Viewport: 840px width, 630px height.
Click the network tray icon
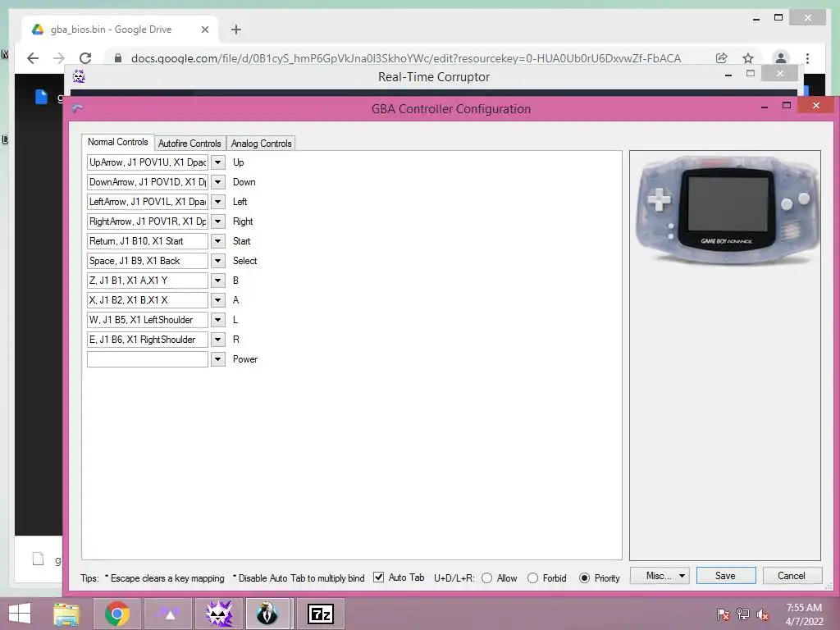click(x=743, y=614)
